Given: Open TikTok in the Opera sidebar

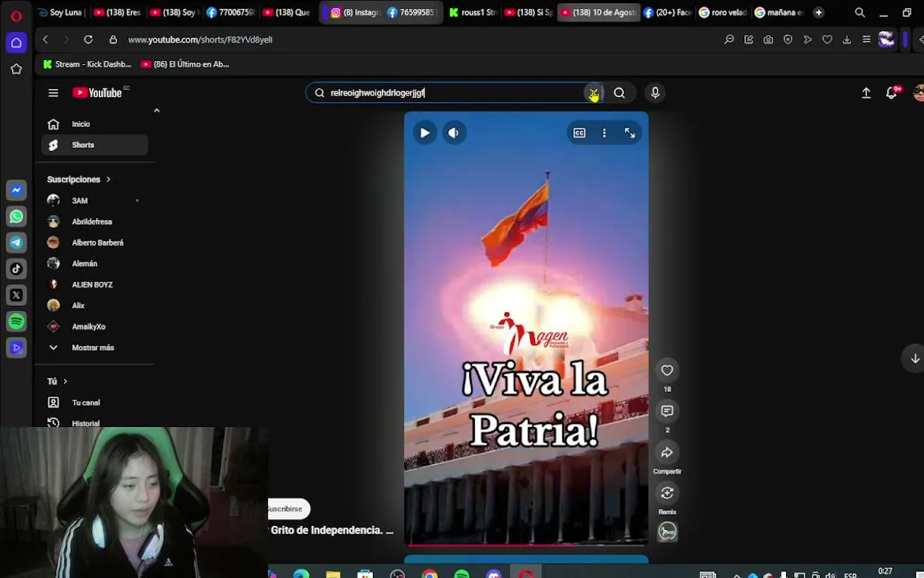Looking at the screenshot, I should click(16, 269).
